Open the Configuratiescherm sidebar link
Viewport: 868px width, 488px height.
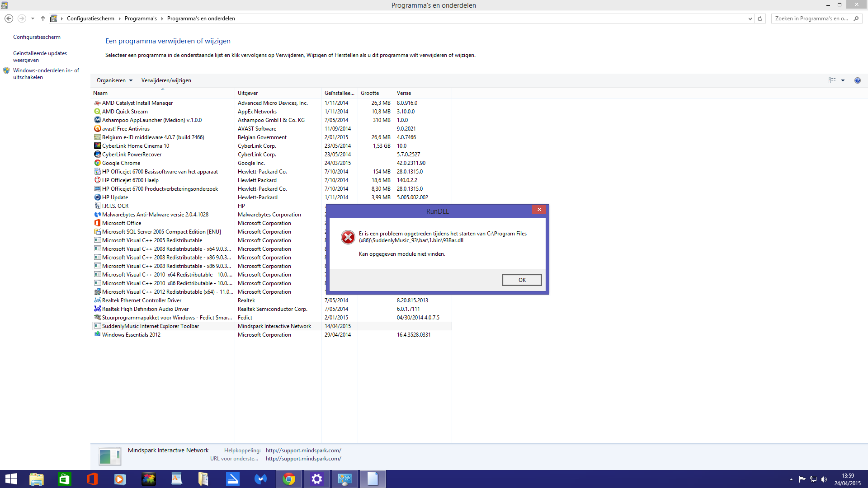37,37
